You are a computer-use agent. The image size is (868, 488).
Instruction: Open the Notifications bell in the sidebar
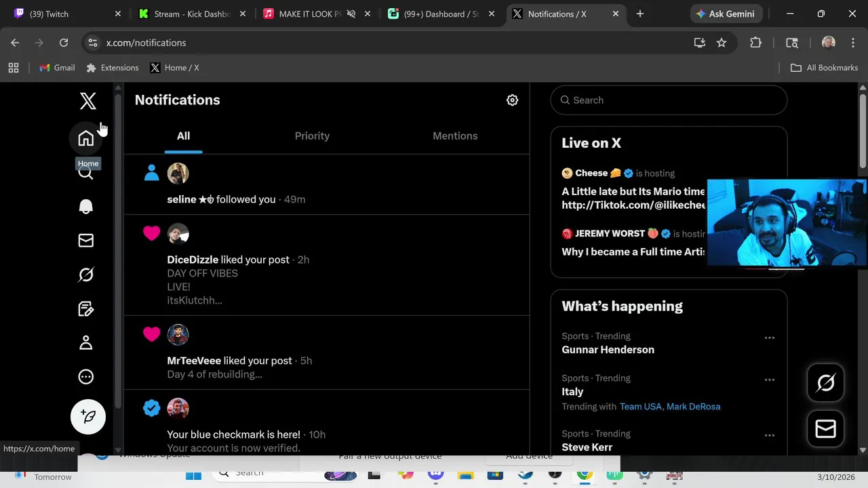[x=86, y=207]
